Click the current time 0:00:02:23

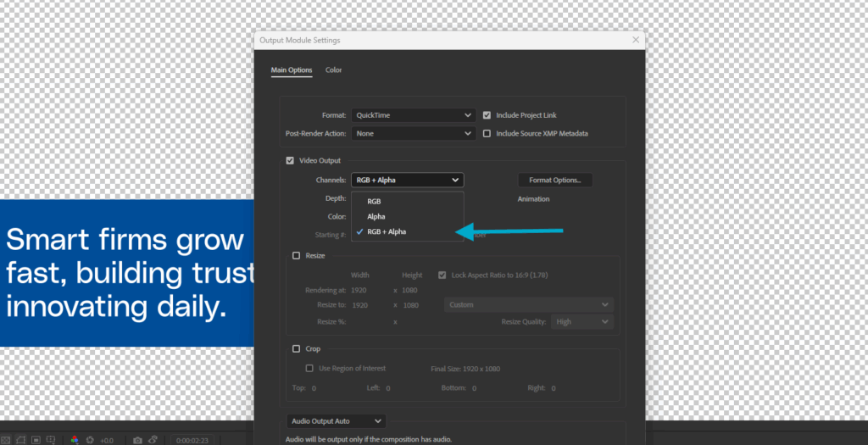(x=192, y=441)
